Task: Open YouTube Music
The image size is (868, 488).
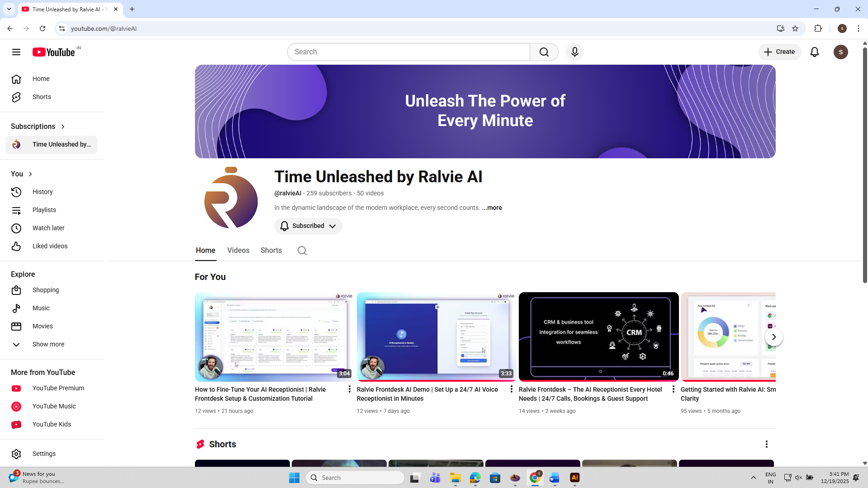Action: (x=52, y=406)
